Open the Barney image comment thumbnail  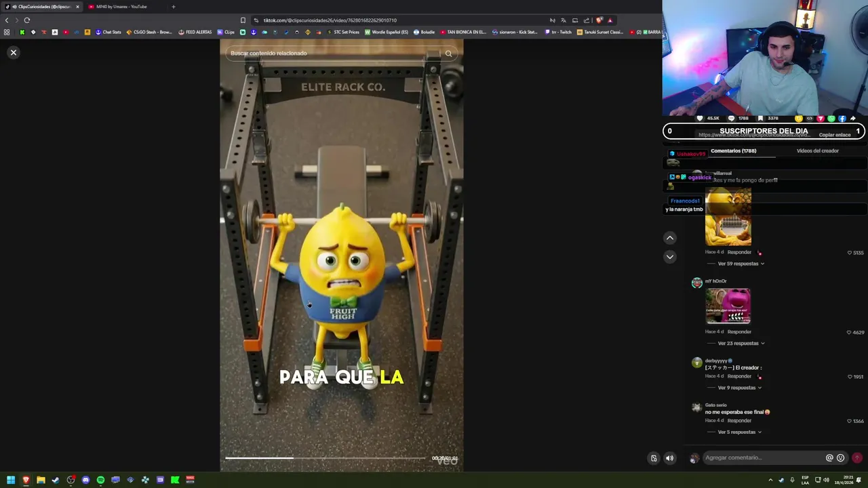[x=728, y=306]
